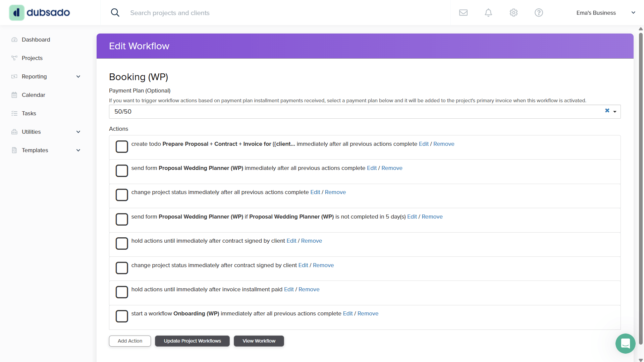Click the Add Action button
This screenshot has height=362, width=644.
(129, 341)
